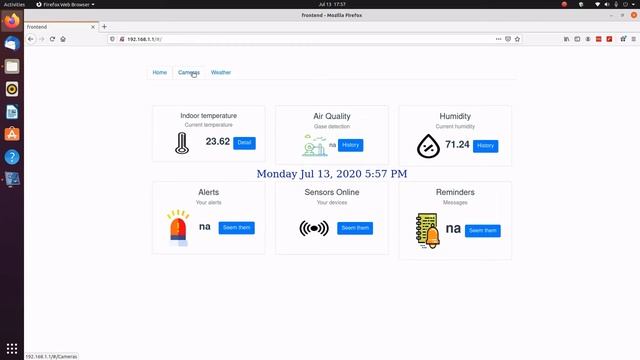Click the Sensors Online card blue button
The image size is (640, 360).
[355, 228]
